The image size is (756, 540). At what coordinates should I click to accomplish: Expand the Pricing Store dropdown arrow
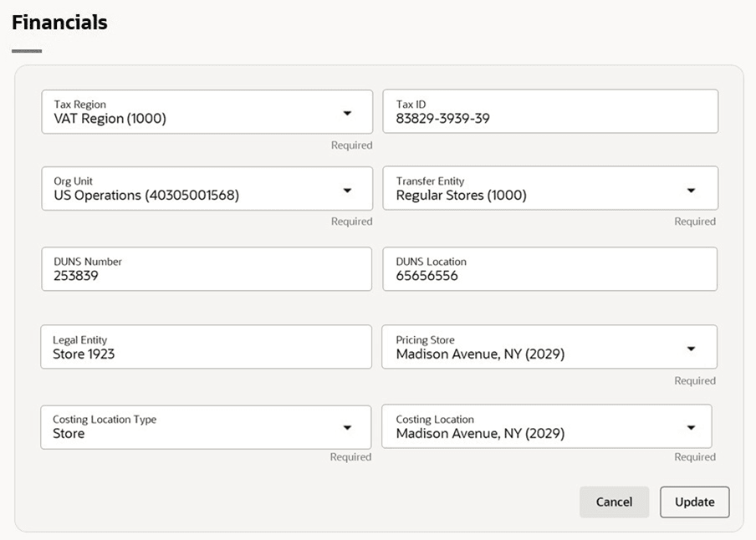point(691,349)
